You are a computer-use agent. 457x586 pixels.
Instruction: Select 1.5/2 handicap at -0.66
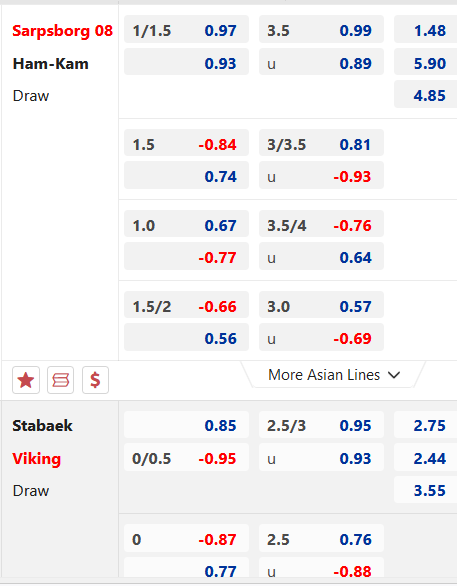click(186, 305)
